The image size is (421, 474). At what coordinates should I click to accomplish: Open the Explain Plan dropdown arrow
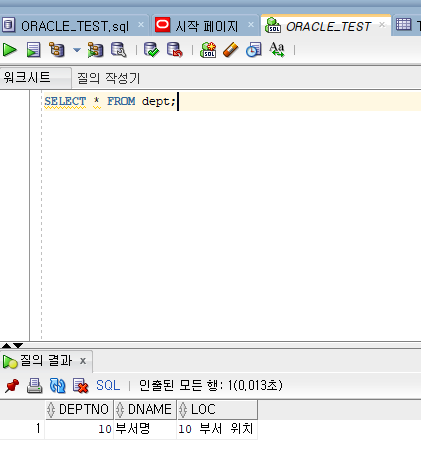[77, 50]
